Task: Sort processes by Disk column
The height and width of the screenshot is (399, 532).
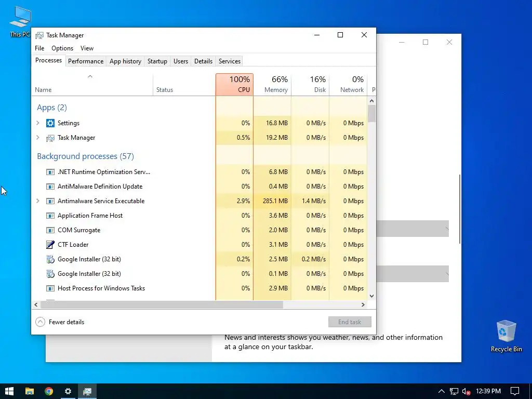Action: (310, 85)
